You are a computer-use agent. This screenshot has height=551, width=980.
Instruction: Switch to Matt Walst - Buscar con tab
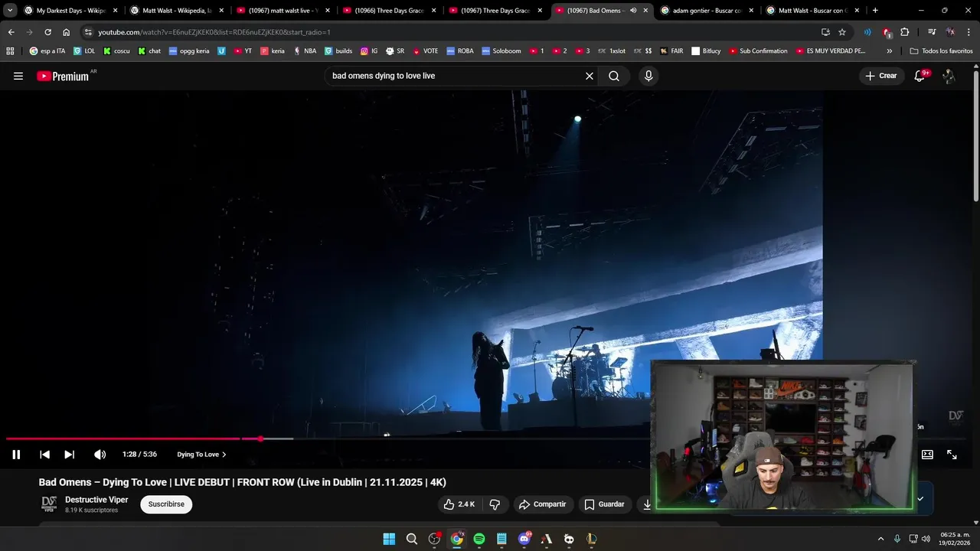(x=813, y=11)
